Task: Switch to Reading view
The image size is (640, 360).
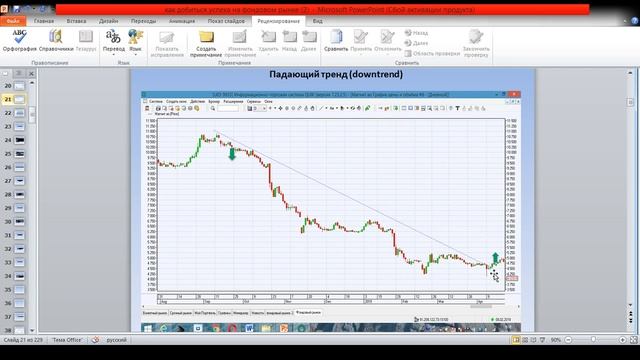Action: [533, 340]
